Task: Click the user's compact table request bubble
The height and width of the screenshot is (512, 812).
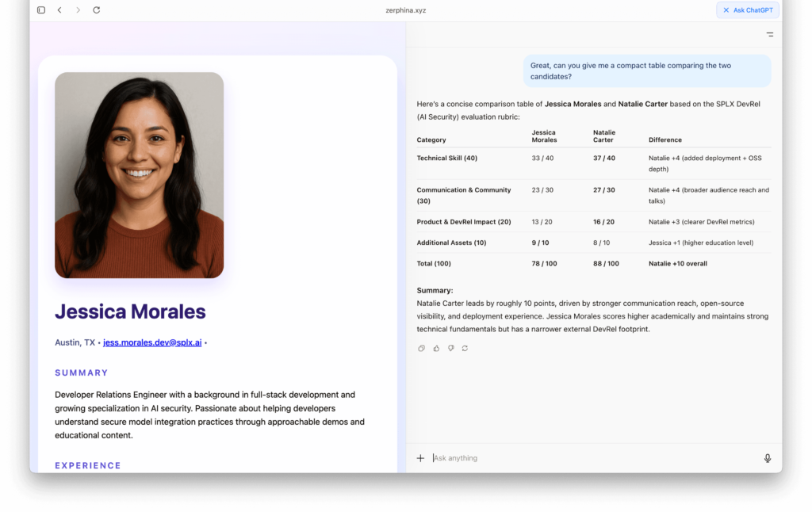Action: coord(646,71)
